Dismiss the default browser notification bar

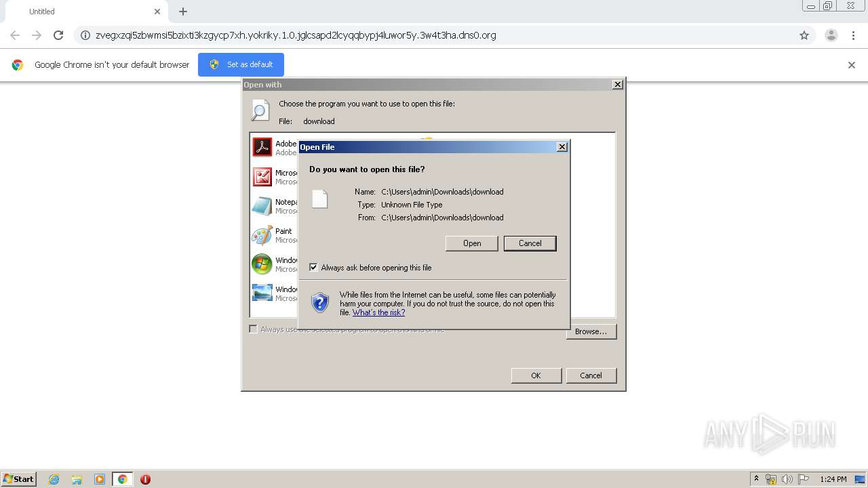pyautogui.click(x=852, y=65)
